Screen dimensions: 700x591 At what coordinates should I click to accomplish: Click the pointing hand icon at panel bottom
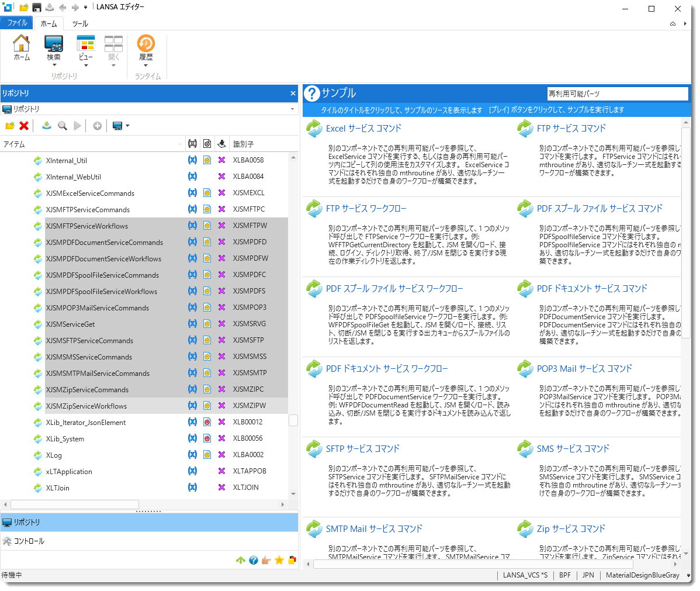click(266, 560)
